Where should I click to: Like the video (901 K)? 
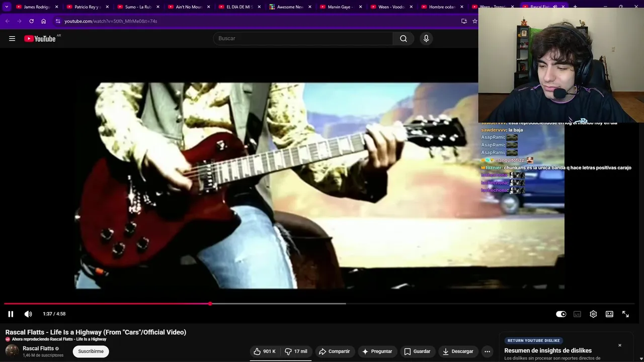click(x=265, y=351)
